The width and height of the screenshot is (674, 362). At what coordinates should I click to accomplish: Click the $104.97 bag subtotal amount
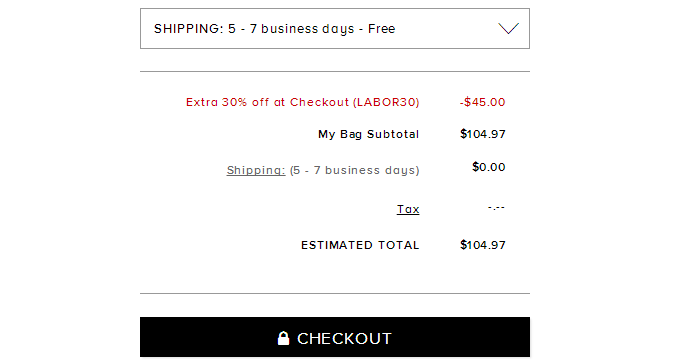[483, 134]
